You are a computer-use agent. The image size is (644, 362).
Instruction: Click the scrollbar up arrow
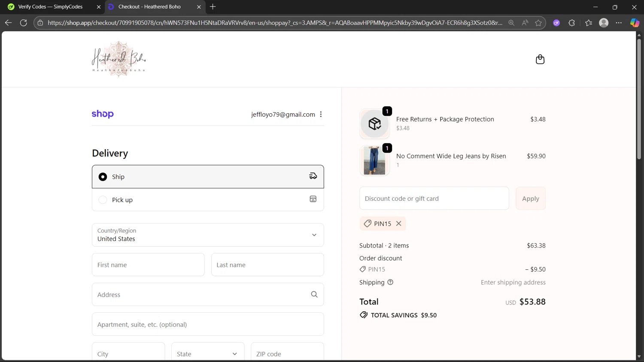(x=639, y=35)
